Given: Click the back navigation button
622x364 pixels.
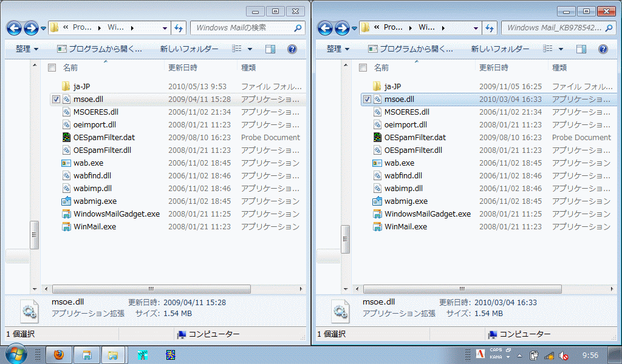Looking at the screenshot, I should pyautogui.click(x=13, y=28).
